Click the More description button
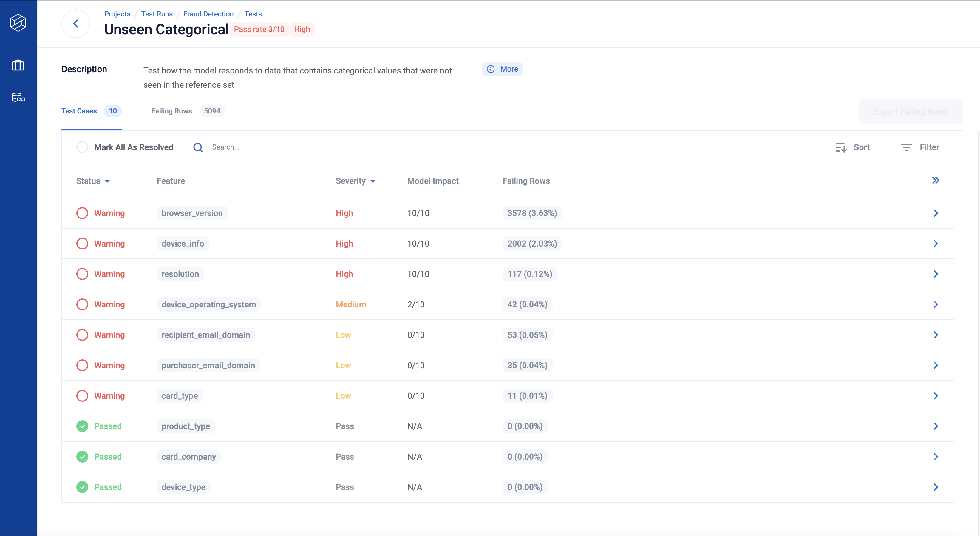 pyautogui.click(x=502, y=69)
